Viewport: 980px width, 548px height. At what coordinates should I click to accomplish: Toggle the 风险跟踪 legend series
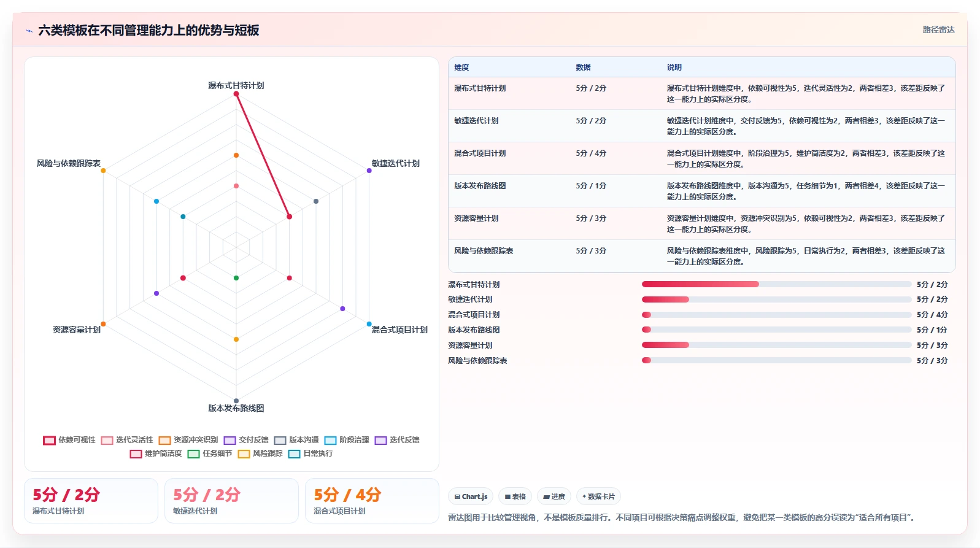tap(260, 453)
